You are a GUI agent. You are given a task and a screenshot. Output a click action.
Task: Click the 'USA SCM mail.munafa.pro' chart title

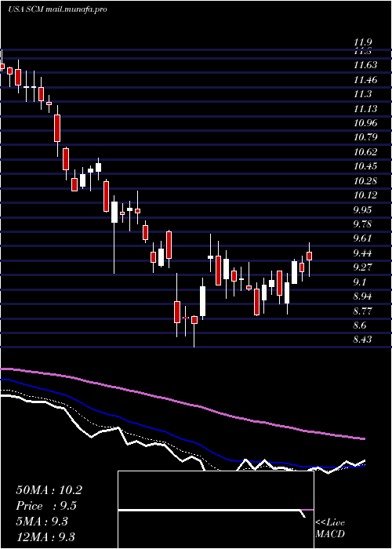57,9
